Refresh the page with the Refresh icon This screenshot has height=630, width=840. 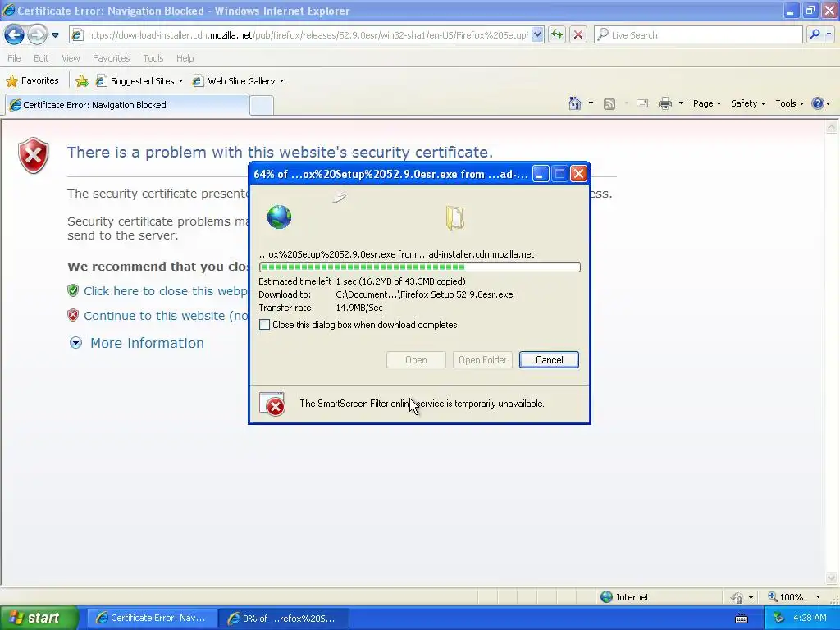pos(557,35)
